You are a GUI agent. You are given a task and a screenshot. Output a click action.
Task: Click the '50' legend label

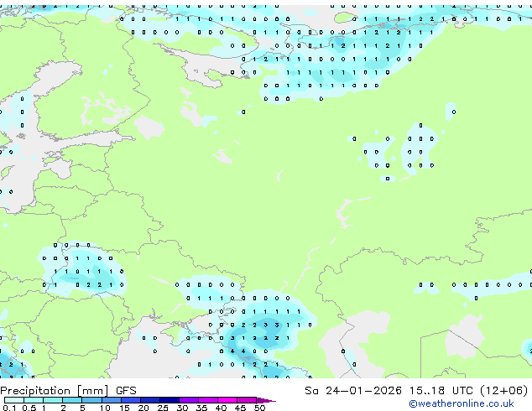click(259, 408)
